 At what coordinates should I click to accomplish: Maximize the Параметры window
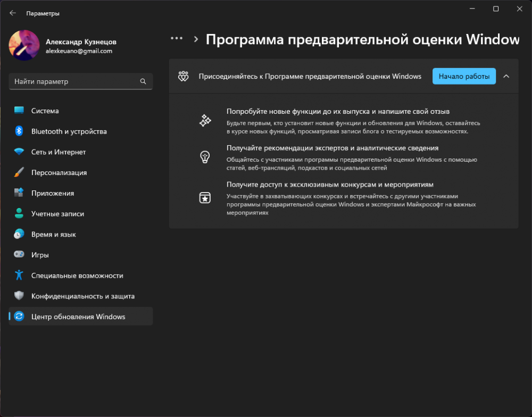click(x=496, y=9)
